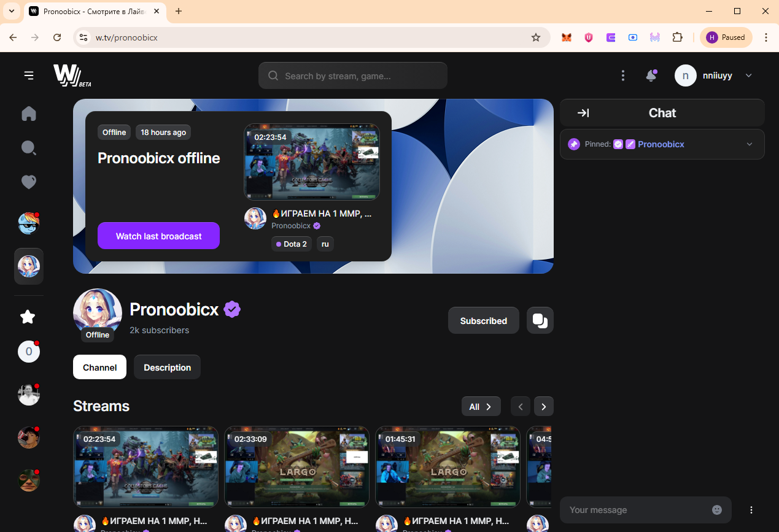779x532 pixels.
Task: Collapse the chat panel arrow
Action: 584,113
